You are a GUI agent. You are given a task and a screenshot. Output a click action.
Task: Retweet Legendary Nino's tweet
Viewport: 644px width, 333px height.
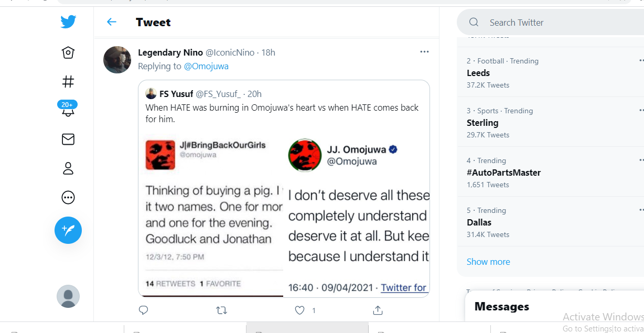point(221,310)
